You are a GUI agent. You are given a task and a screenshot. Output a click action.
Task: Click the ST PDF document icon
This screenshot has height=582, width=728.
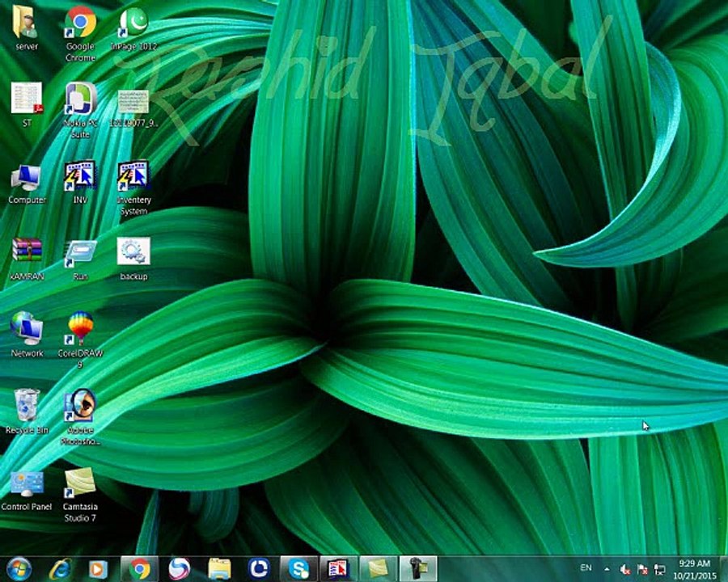pos(27,100)
